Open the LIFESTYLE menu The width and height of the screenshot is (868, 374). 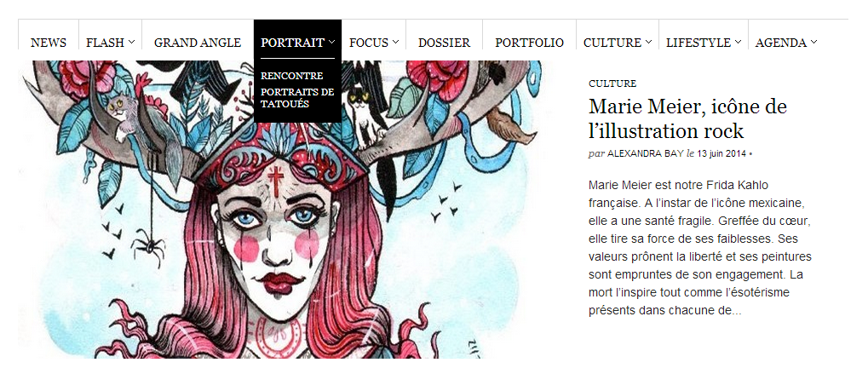[698, 43]
